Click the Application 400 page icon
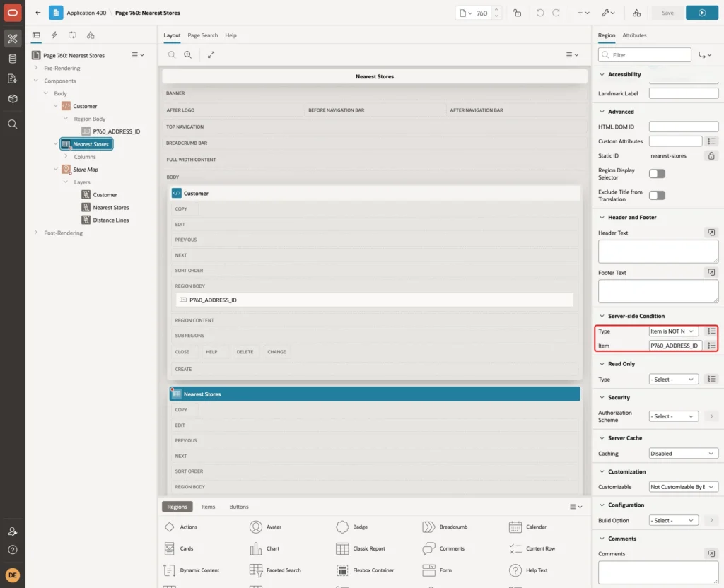This screenshot has height=588, width=724. click(56, 13)
